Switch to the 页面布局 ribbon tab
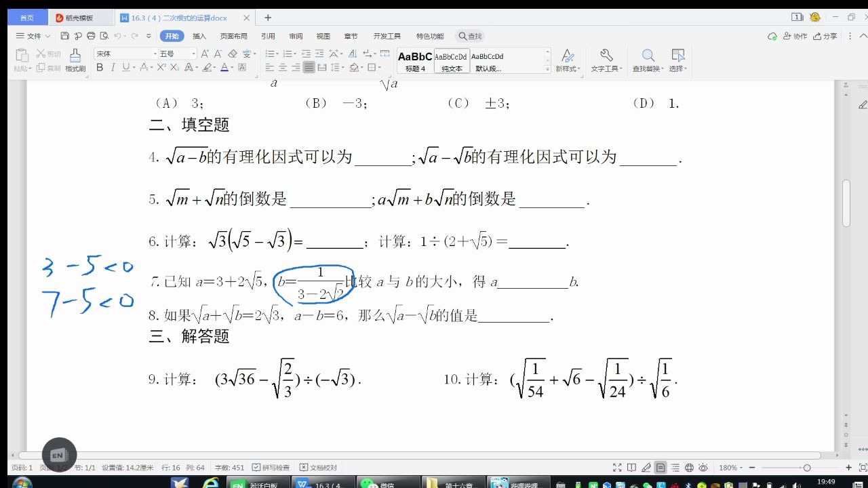Image resolution: width=868 pixels, height=488 pixels. (x=233, y=36)
